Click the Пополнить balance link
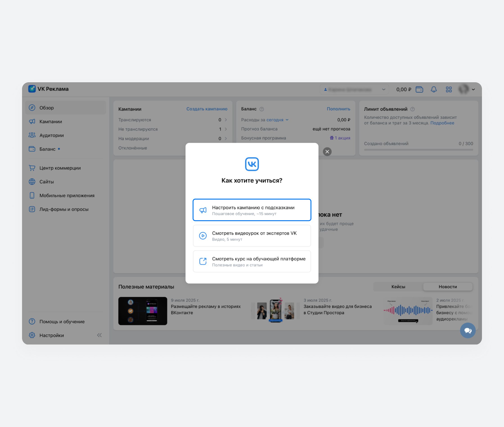The image size is (504, 427). pyautogui.click(x=338, y=109)
